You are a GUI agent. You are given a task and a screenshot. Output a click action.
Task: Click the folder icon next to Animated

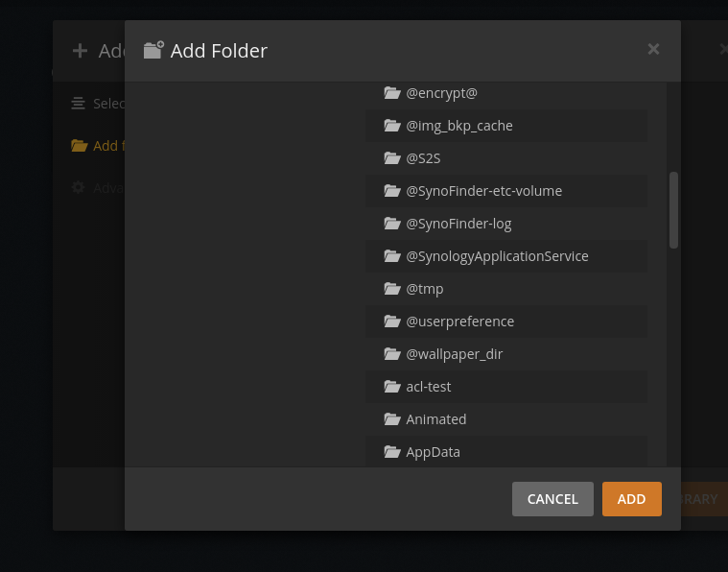pyautogui.click(x=391, y=419)
